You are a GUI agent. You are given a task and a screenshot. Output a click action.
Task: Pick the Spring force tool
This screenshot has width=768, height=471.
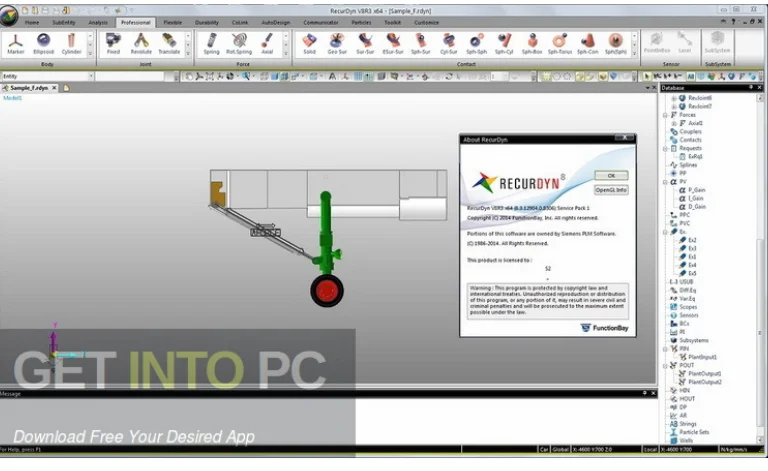pyautogui.click(x=211, y=42)
